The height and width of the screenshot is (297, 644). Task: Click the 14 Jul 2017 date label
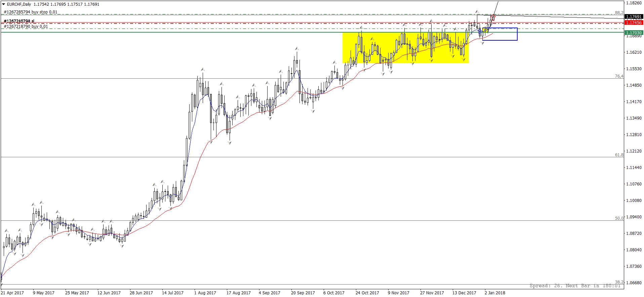click(173, 293)
